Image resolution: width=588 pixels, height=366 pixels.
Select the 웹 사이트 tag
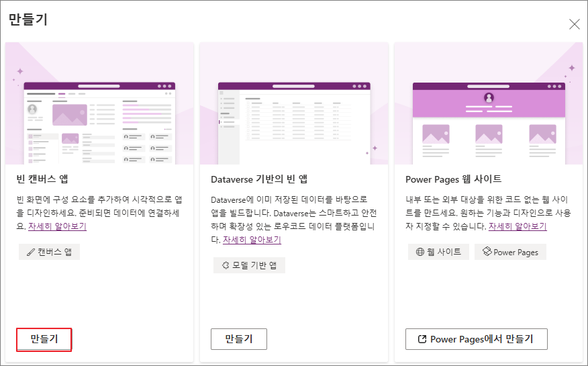[x=438, y=252]
